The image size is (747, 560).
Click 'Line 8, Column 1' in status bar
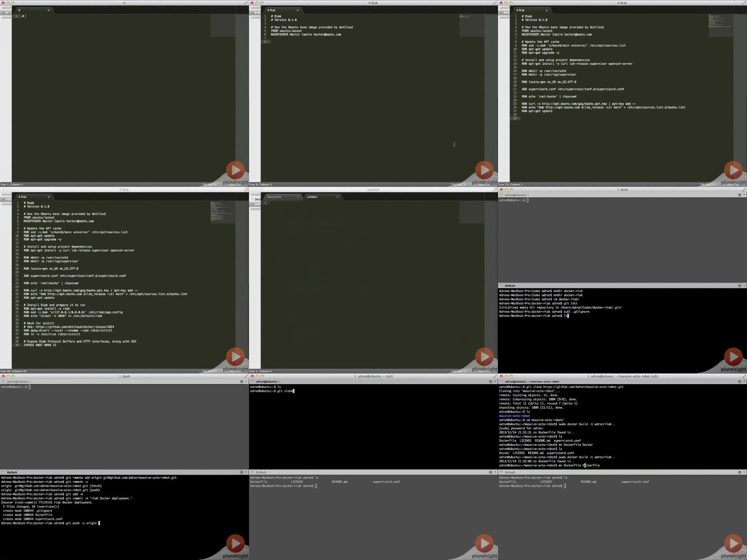pyautogui.click(x=261, y=185)
